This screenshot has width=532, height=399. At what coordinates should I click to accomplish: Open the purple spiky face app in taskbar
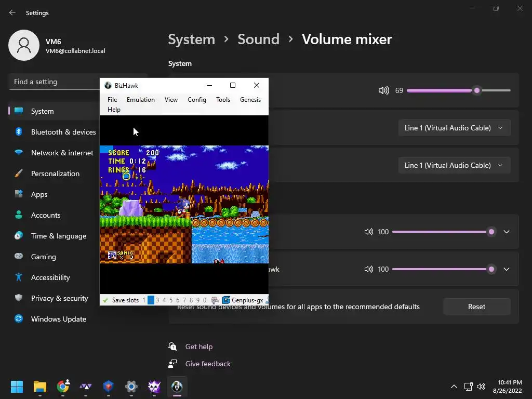click(154, 387)
